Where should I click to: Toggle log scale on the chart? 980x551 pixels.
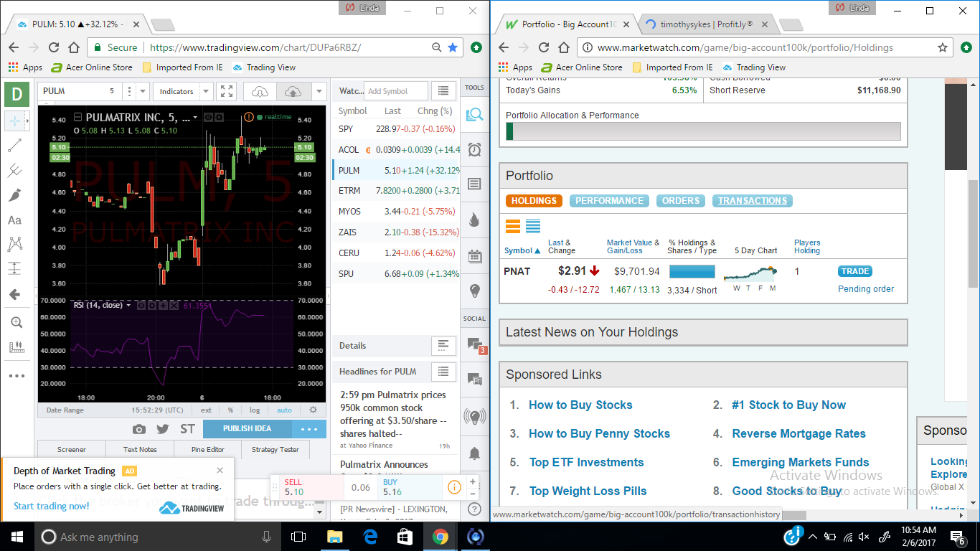(255, 410)
